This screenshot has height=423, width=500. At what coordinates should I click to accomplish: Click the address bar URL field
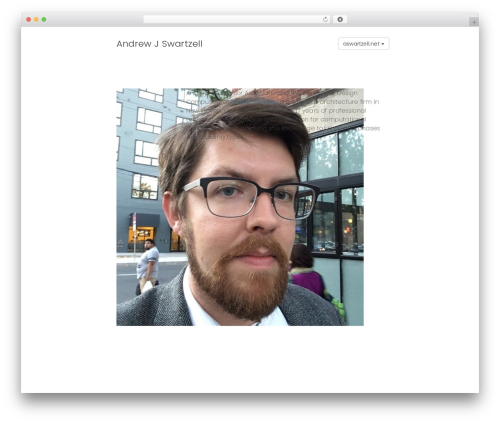237,19
